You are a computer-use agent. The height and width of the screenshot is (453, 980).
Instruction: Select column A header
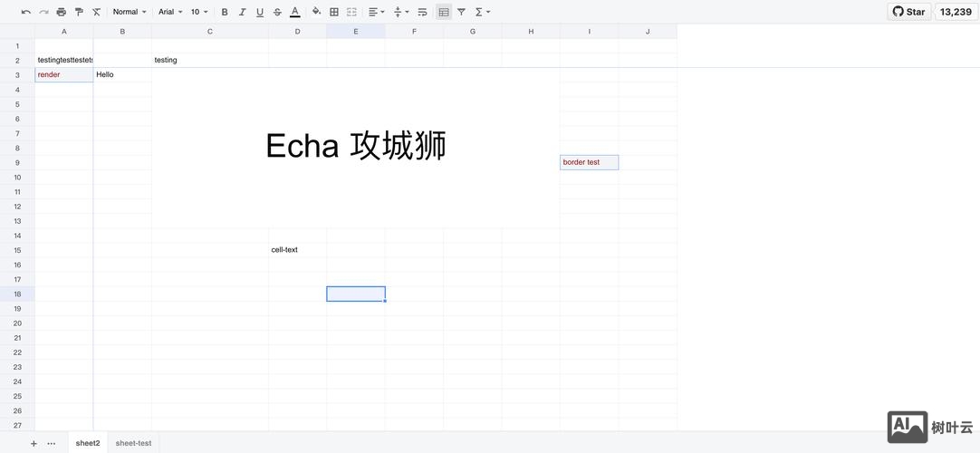64,31
